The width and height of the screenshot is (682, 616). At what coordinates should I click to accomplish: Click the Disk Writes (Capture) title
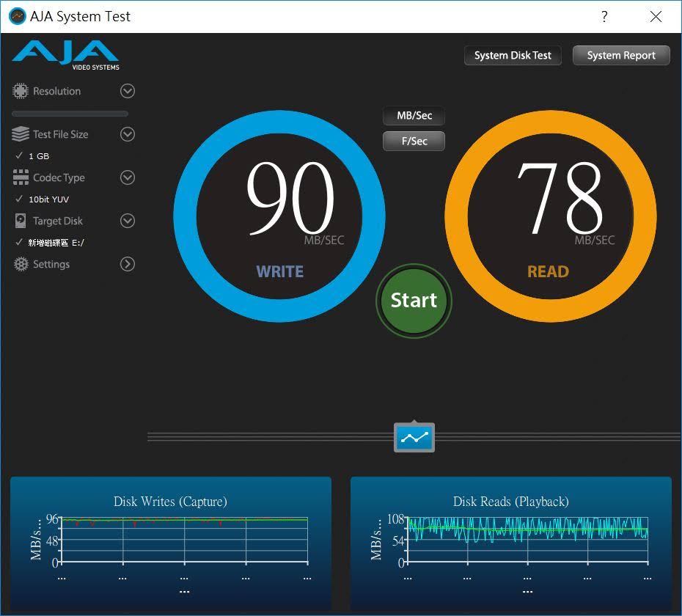[170, 501]
